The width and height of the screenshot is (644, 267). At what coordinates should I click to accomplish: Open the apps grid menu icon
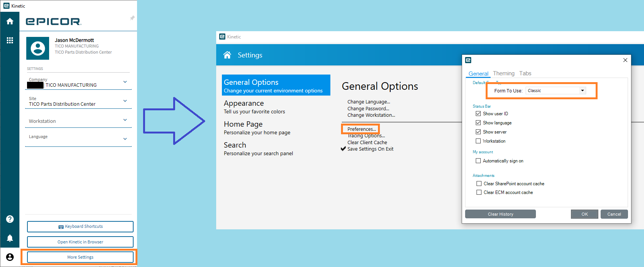(x=10, y=40)
